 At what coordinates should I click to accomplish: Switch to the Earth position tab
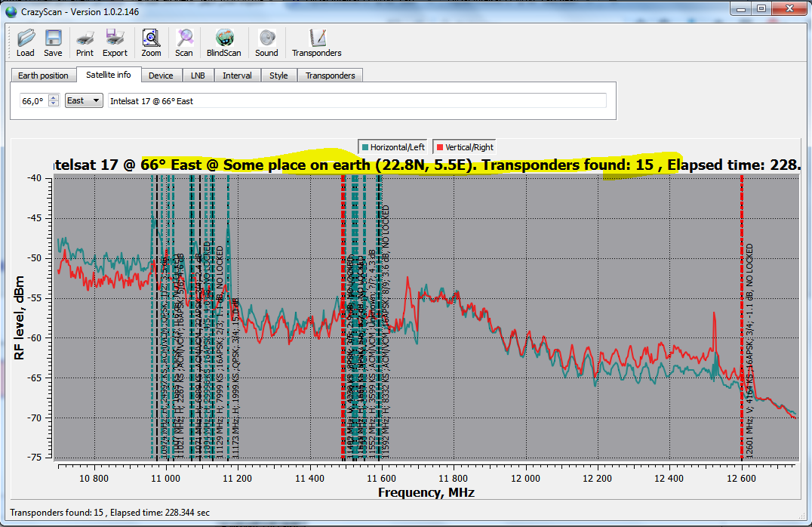coord(43,76)
